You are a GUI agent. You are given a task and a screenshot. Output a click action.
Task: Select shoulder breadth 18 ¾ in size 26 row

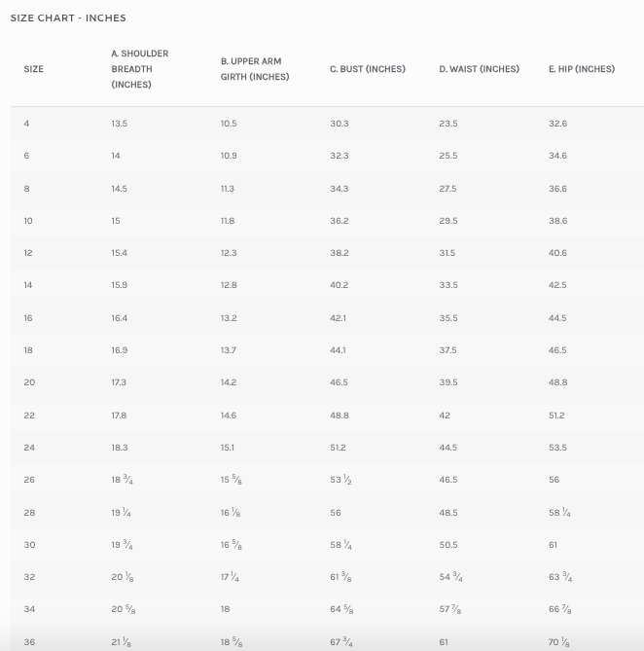123,480
